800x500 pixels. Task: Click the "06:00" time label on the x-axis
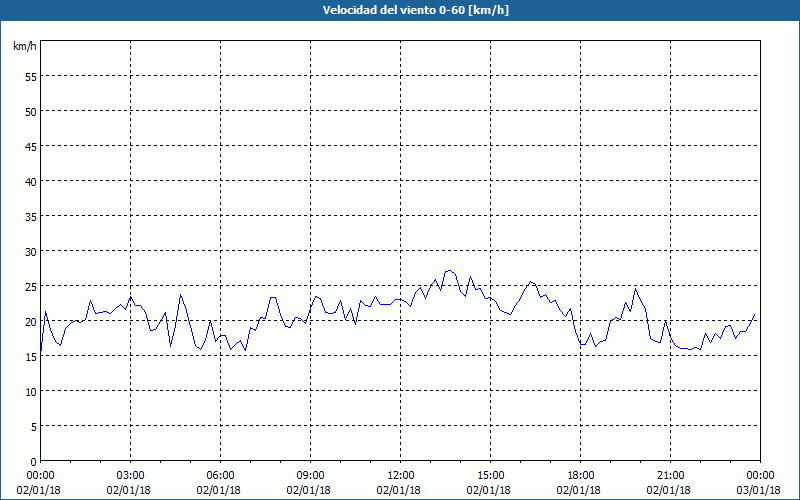click(x=220, y=476)
